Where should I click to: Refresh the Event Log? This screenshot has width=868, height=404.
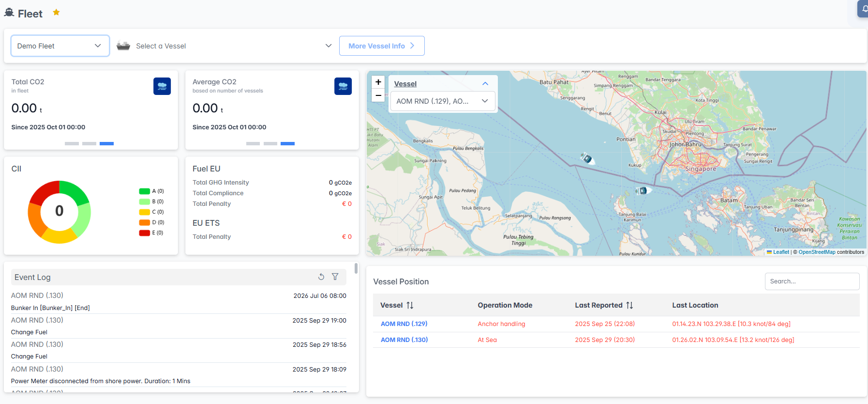pos(321,277)
